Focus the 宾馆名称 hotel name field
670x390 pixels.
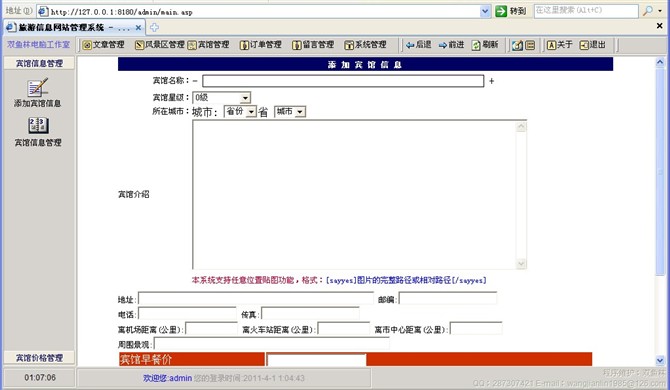tap(343, 81)
